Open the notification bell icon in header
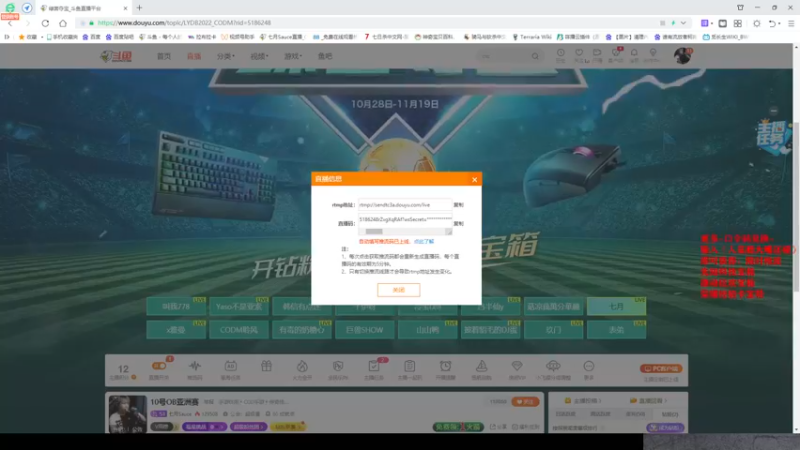 coord(634,55)
